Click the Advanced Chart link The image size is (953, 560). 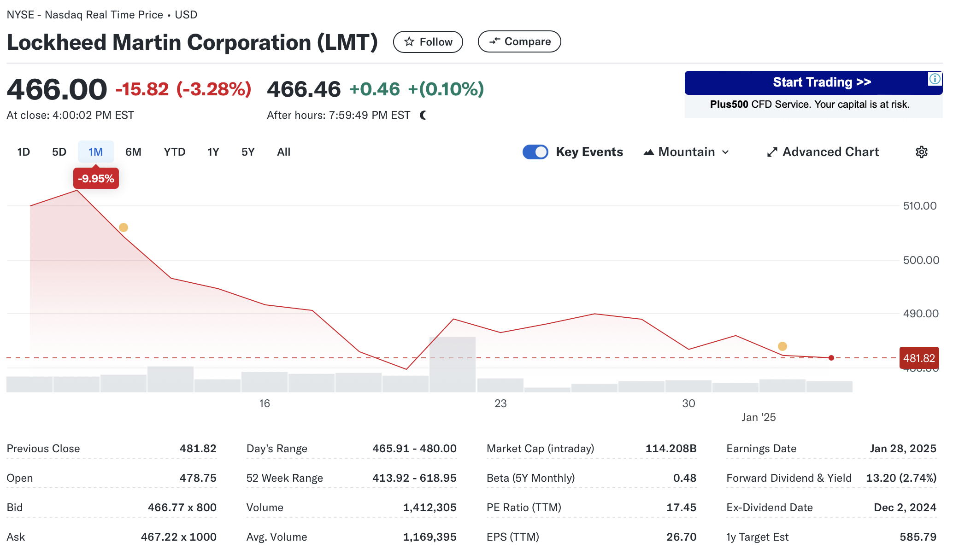(830, 152)
